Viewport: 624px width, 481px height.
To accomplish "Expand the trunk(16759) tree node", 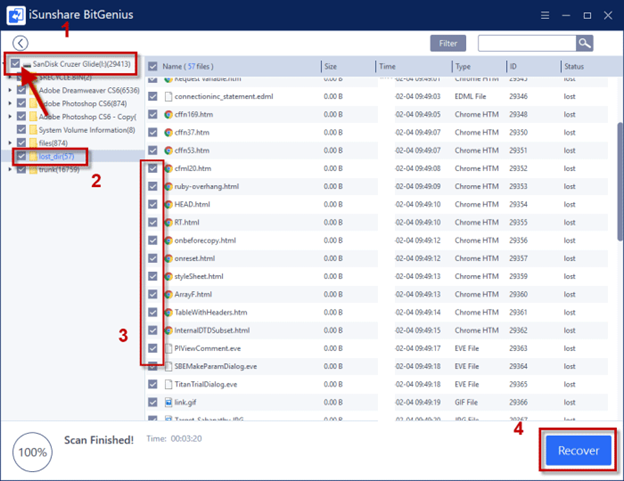I will coord(10,169).
